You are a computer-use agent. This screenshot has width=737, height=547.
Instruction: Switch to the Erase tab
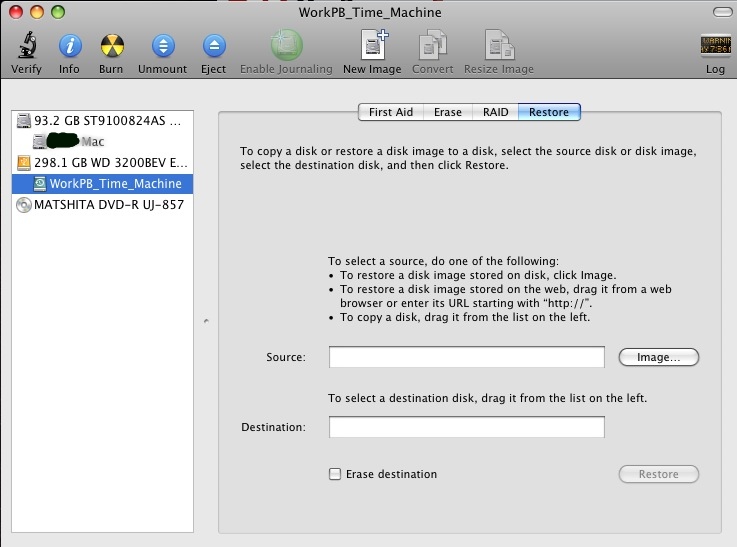(447, 112)
